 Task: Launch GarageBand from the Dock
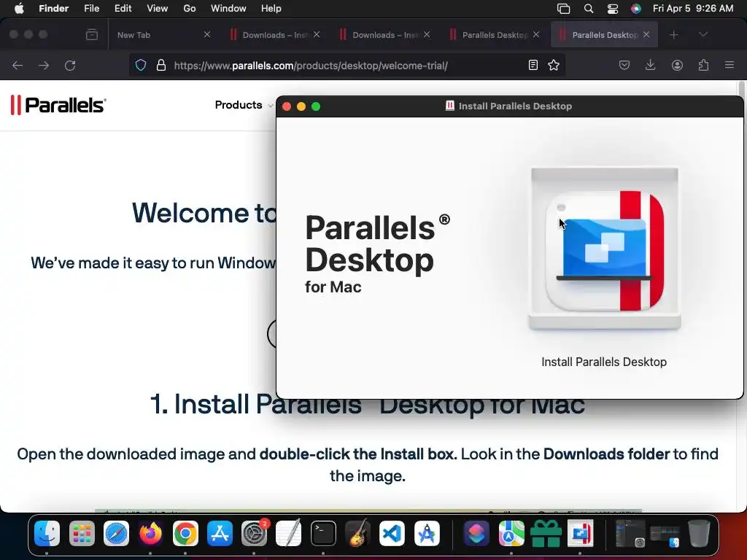tap(357, 533)
